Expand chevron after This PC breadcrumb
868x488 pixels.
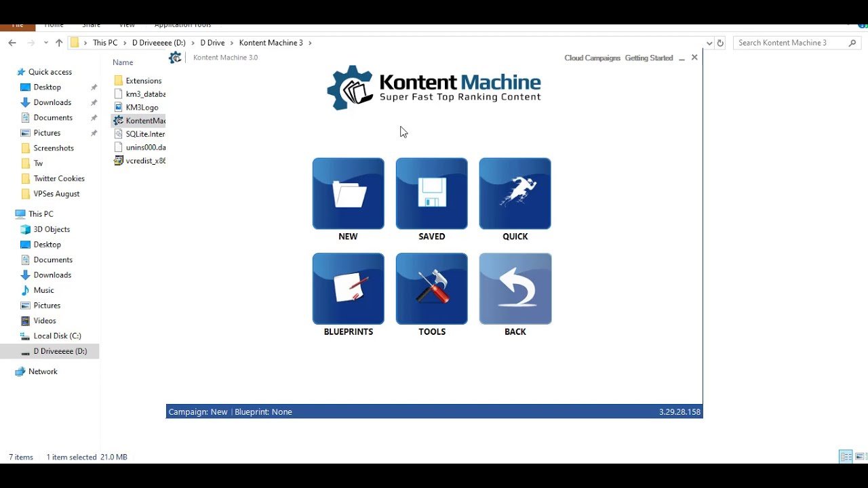pyautogui.click(x=125, y=43)
